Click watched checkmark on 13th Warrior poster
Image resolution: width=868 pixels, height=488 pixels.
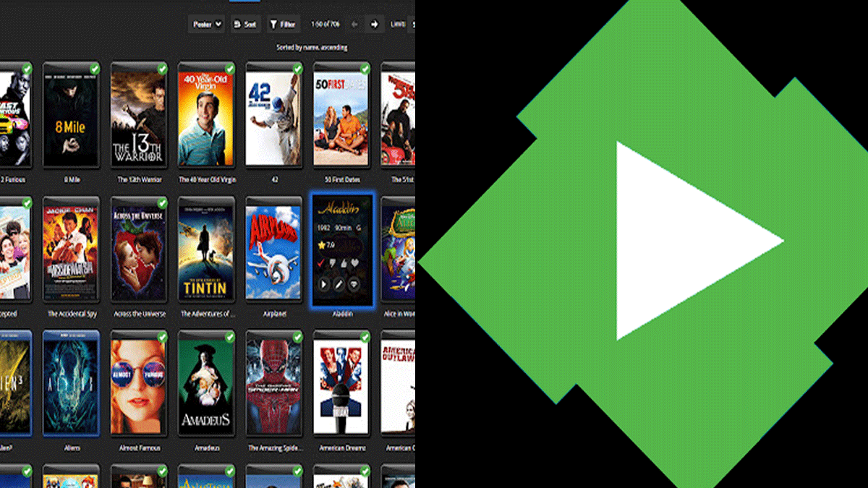[162, 69]
